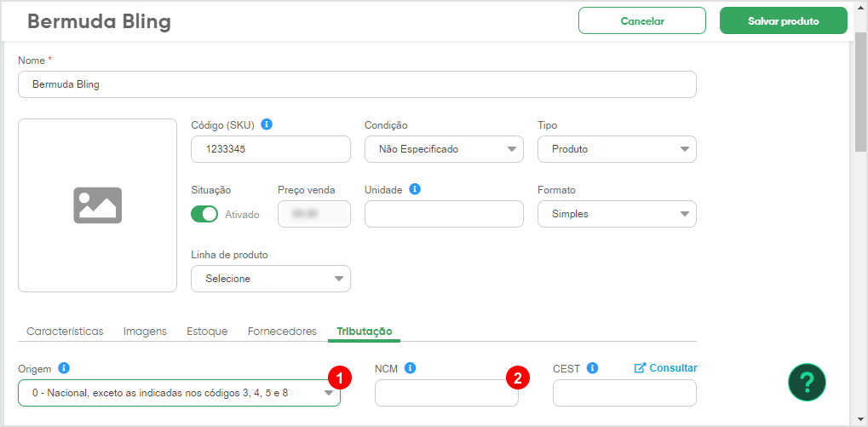Click the CEST input field
Image resolution: width=868 pixels, height=427 pixels.
[624, 393]
